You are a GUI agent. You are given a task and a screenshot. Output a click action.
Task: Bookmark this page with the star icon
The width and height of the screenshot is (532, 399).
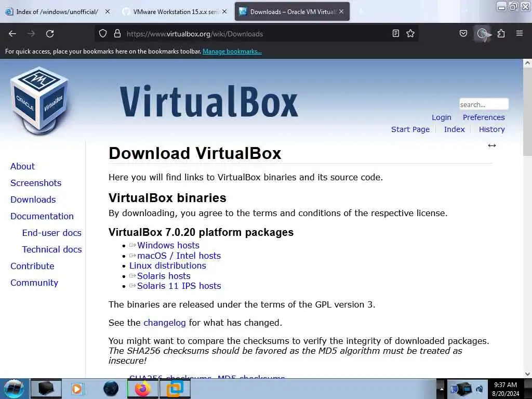coord(410,33)
